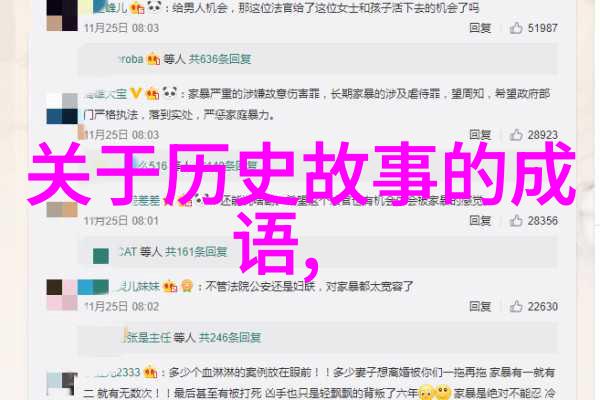Click 回复 on the 28923-like comment
This screenshot has width=600, height=400.
point(480,135)
